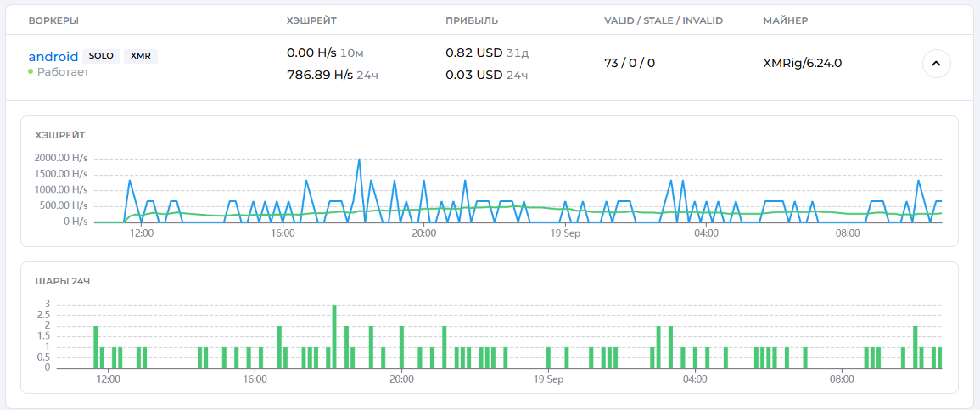Open the android worker link
The height and width of the screenshot is (410, 980).
(53, 57)
